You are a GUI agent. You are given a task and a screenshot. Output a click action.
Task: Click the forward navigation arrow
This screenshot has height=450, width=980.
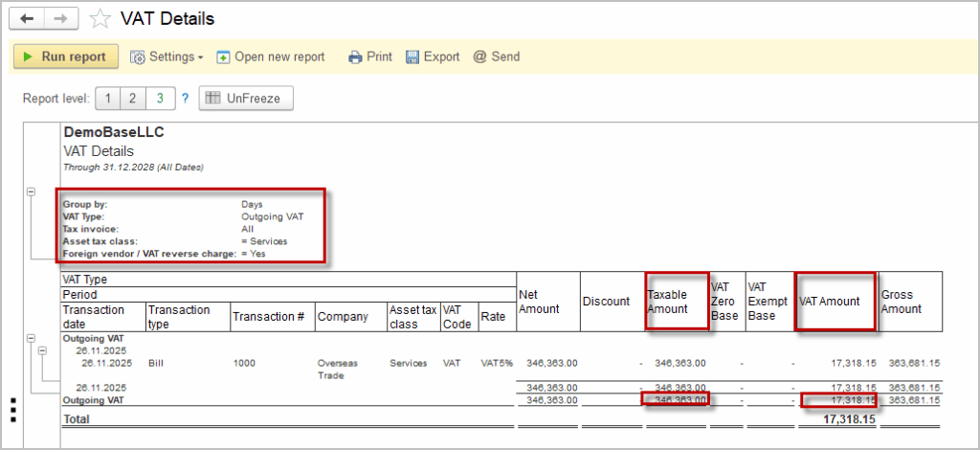(60, 18)
